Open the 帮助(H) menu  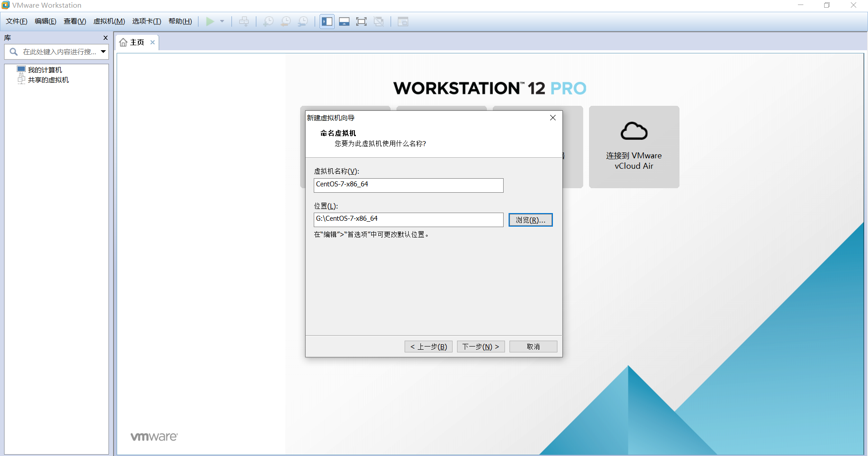point(180,21)
